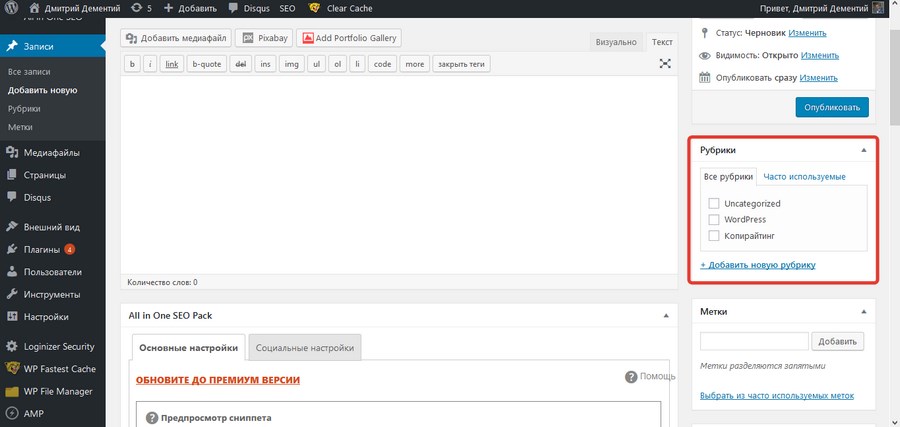The height and width of the screenshot is (427, 900).
Task: Click Изменить link next to Статус
Action: coord(807,33)
